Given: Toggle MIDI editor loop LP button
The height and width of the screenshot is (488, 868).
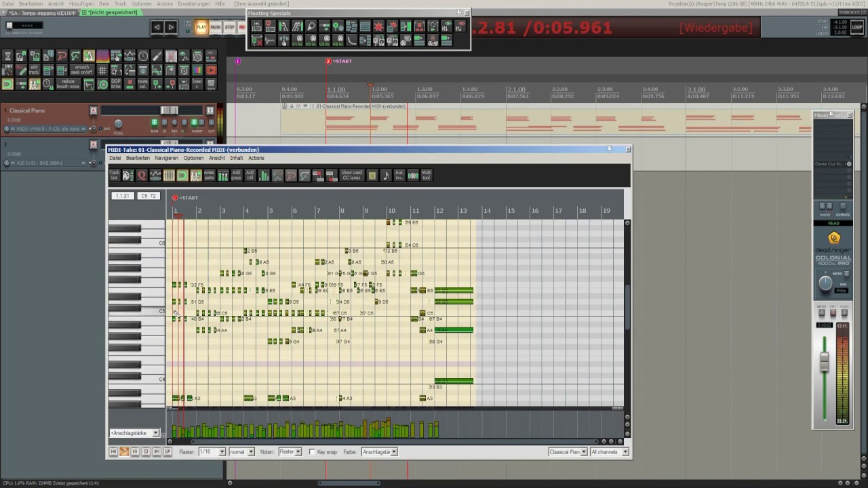Looking at the screenshot, I should click(167, 451).
